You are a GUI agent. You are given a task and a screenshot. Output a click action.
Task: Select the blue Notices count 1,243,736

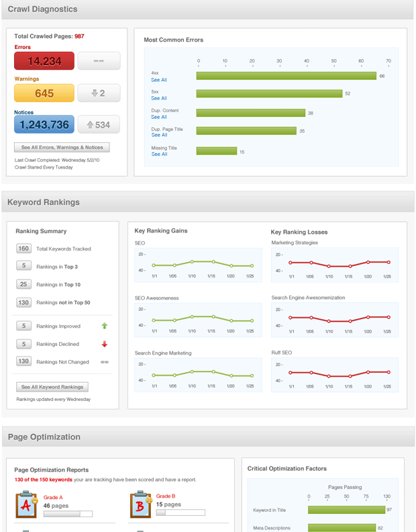coord(44,125)
